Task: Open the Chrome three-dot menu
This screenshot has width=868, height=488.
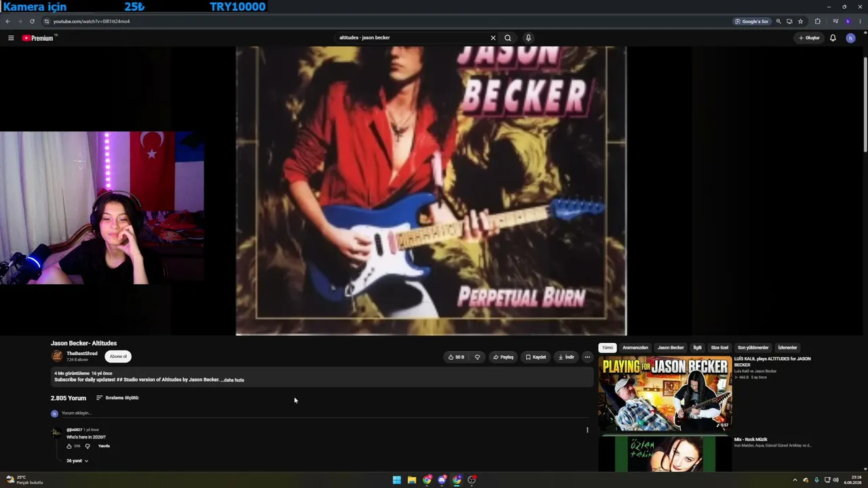Action: click(x=860, y=21)
